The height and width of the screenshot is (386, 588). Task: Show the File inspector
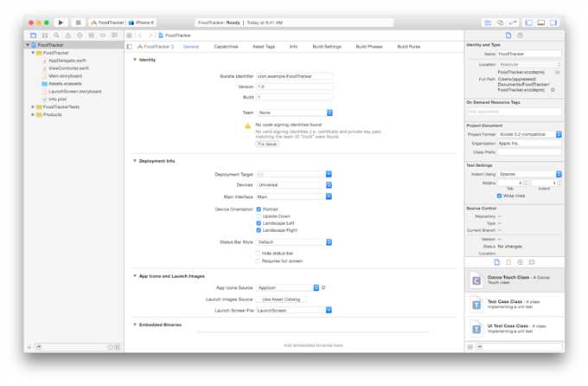[508, 35]
